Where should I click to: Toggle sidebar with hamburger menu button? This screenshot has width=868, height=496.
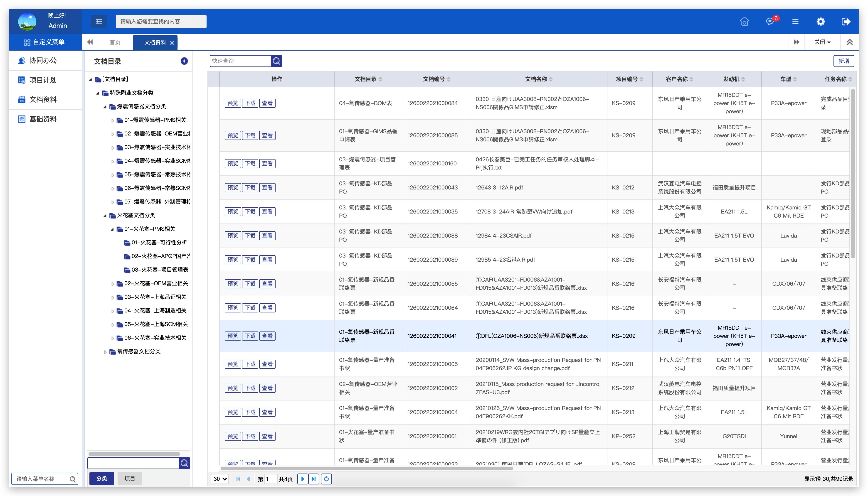tap(99, 22)
